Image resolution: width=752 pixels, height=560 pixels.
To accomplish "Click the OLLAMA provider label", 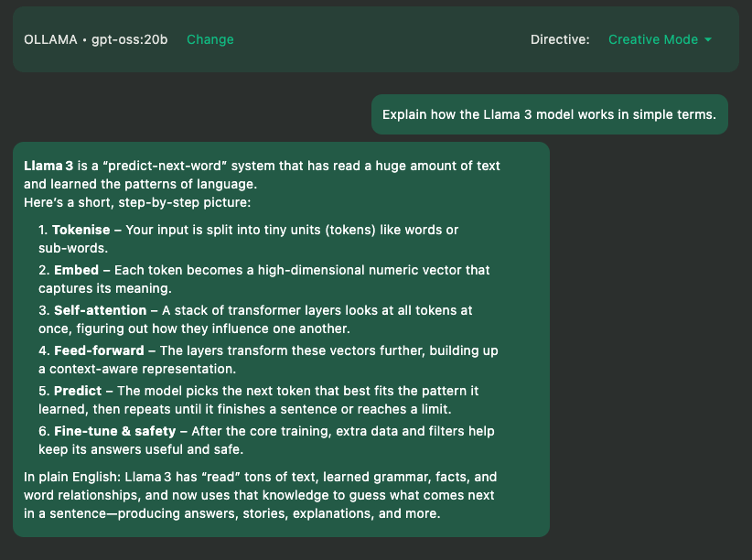I will point(50,39).
